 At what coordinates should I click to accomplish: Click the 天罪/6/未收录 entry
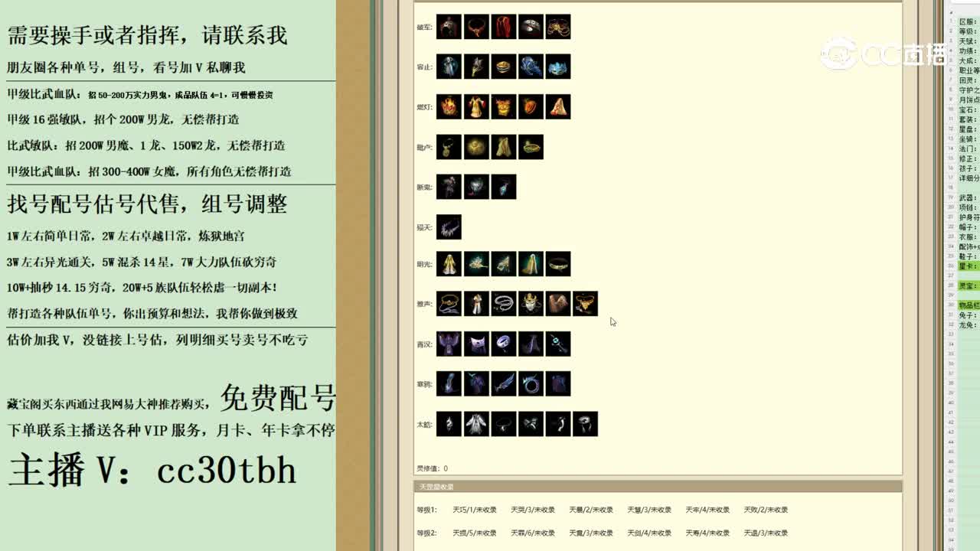pos(533,533)
